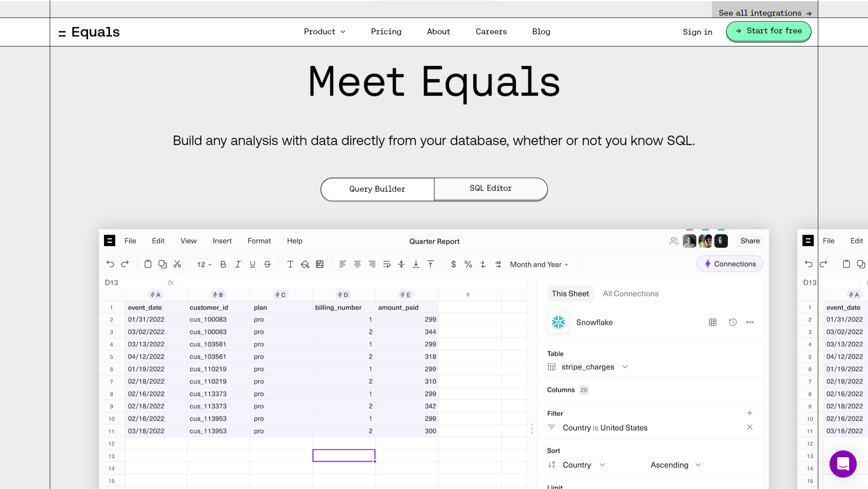868x489 pixels.
Task: Remove the Country is United States filter
Action: coord(750,427)
